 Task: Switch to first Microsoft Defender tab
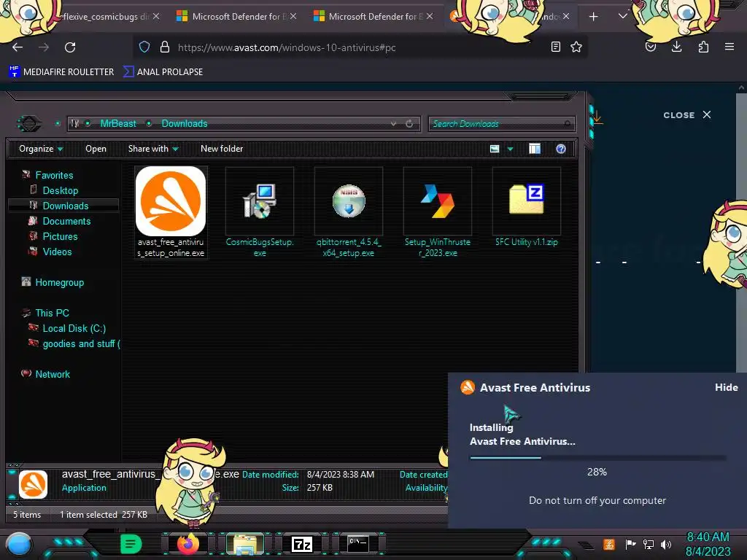(237, 16)
